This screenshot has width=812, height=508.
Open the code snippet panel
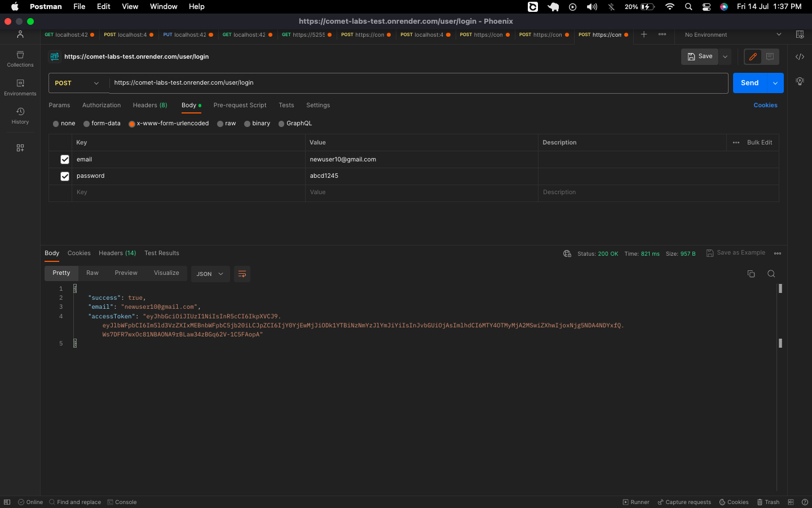pyautogui.click(x=800, y=56)
